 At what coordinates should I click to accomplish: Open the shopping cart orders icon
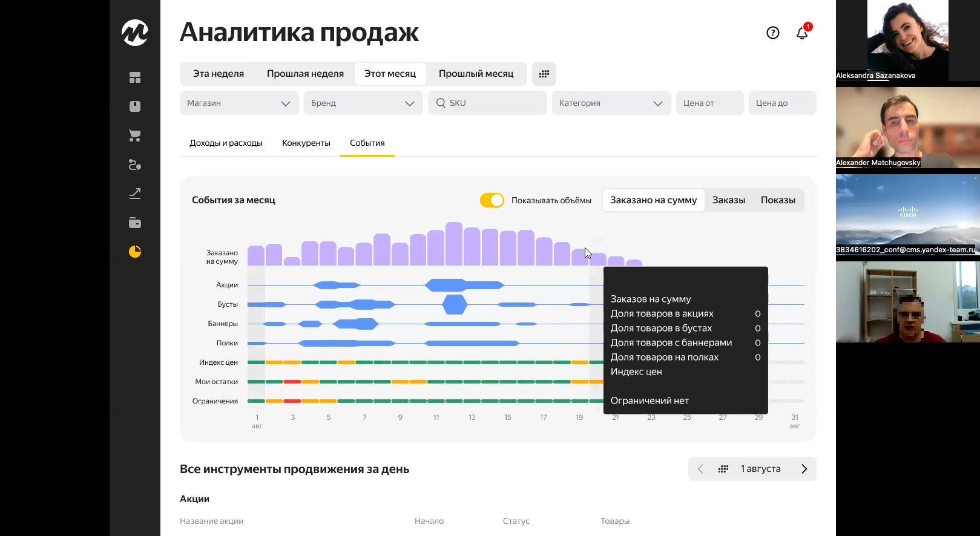click(x=135, y=136)
